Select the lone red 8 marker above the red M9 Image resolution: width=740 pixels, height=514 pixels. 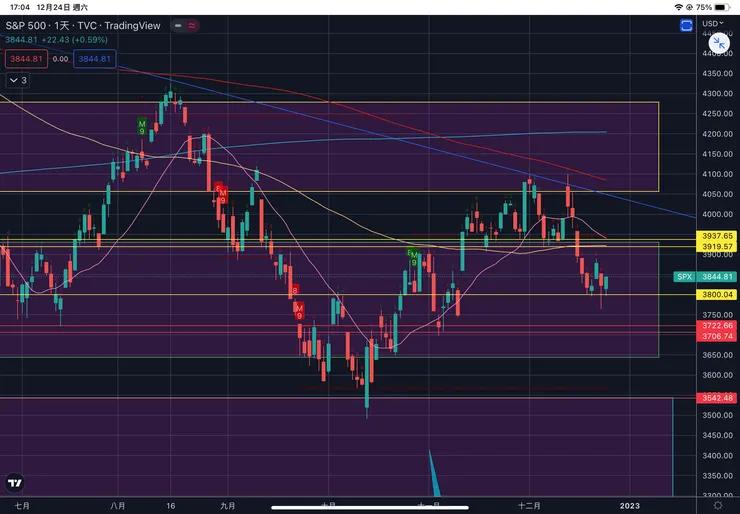click(x=295, y=290)
